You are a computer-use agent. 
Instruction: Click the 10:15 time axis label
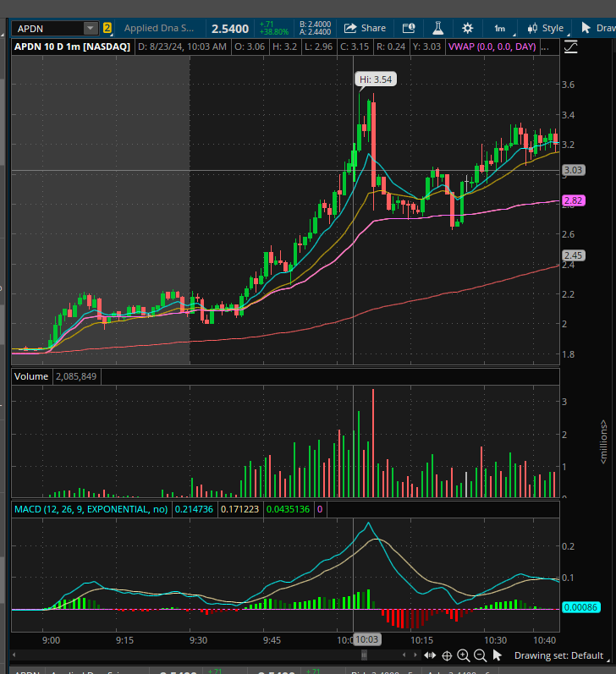coord(421,640)
